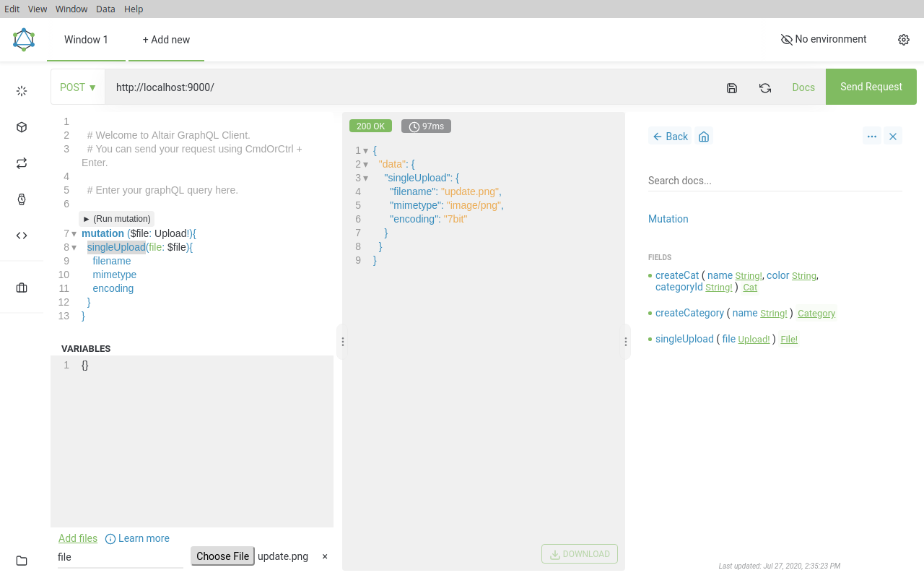The image size is (924, 578).
Task: Click the Send Request button
Action: (871, 87)
